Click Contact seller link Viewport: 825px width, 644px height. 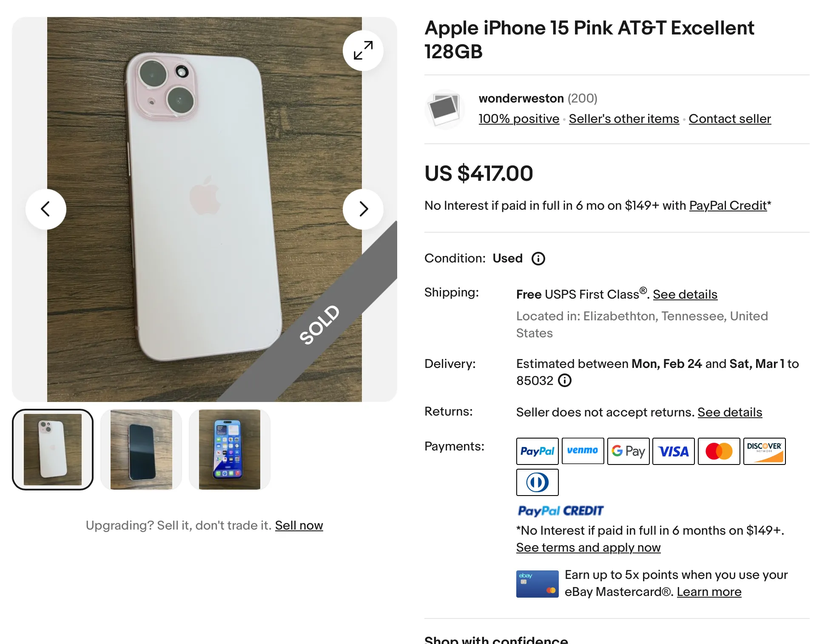click(x=730, y=119)
